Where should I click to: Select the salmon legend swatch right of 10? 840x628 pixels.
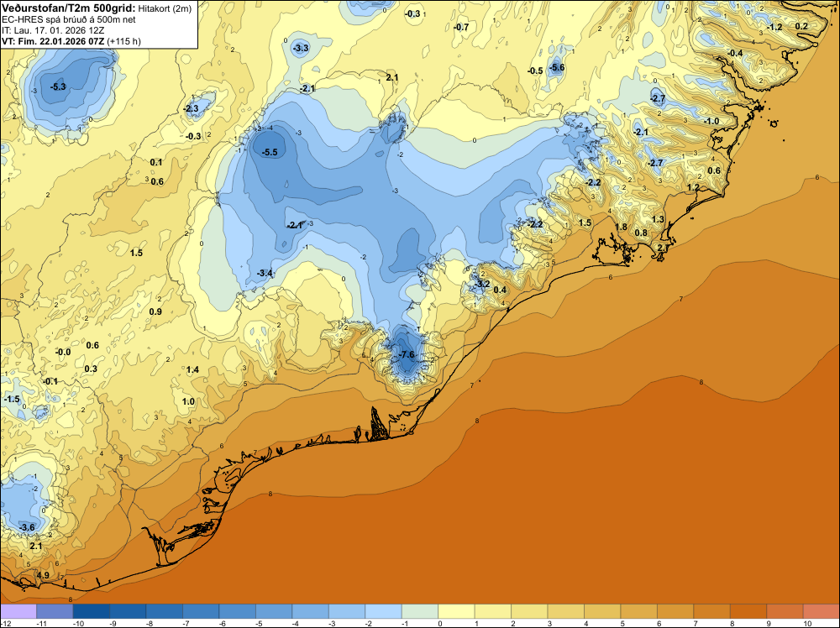[822, 611]
